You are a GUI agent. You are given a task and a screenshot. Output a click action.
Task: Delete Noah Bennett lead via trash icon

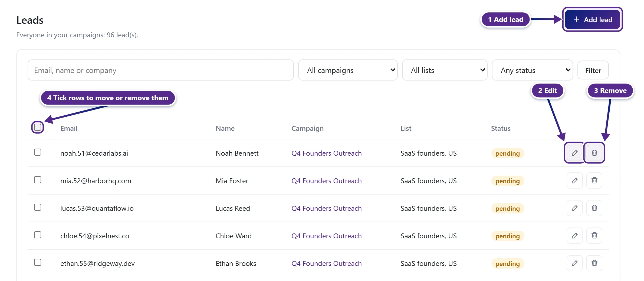594,153
